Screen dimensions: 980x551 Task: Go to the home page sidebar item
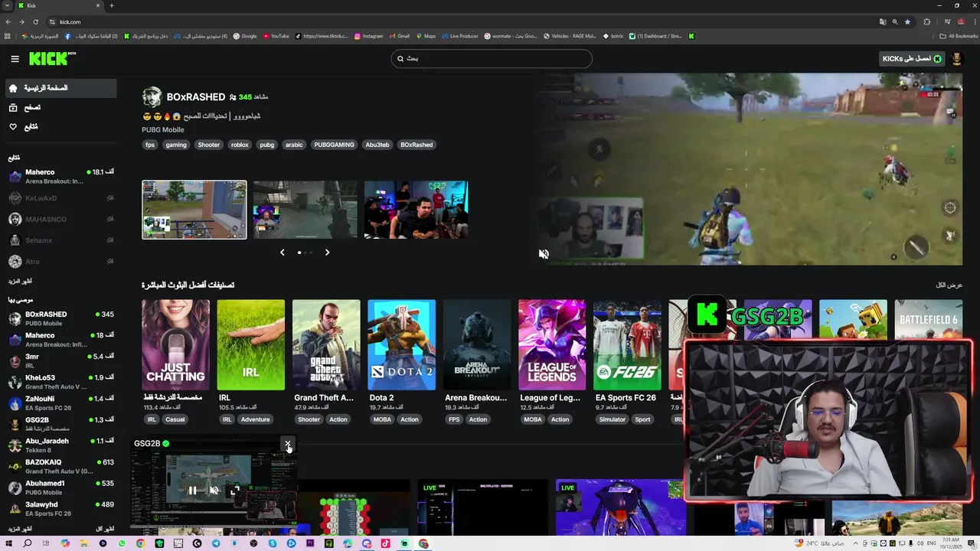[x=60, y=88]
